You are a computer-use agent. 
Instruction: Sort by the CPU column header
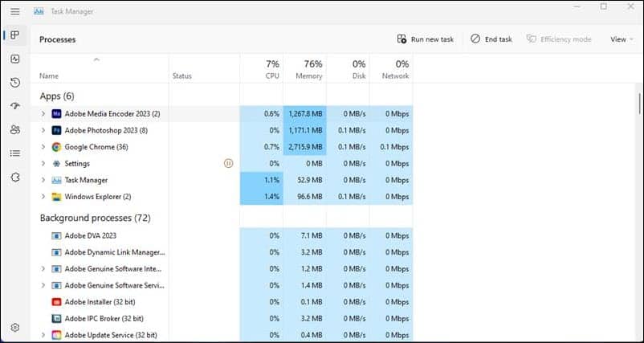point(262,68)
